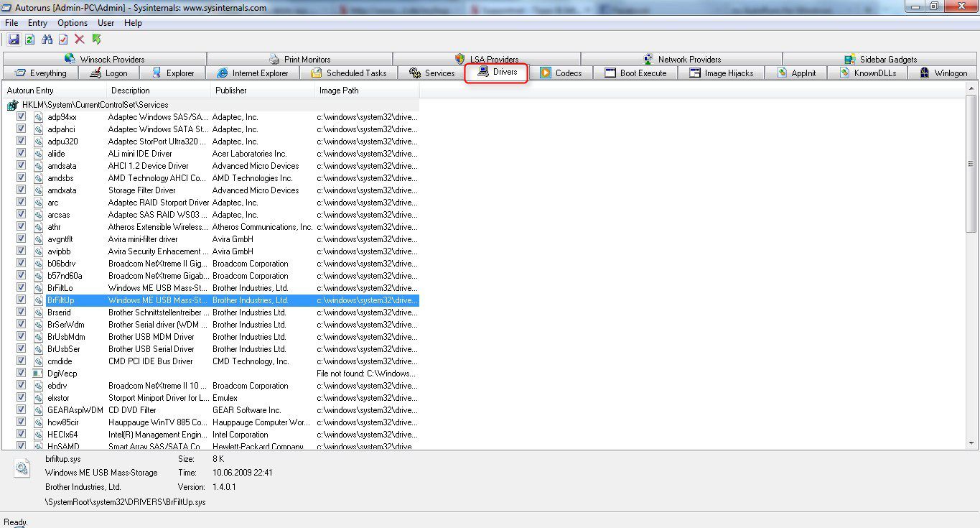Click the file icon on the GEARAspiWDM row
The width and height of the screenshot is (980, 528).
[x=39, y=410]
